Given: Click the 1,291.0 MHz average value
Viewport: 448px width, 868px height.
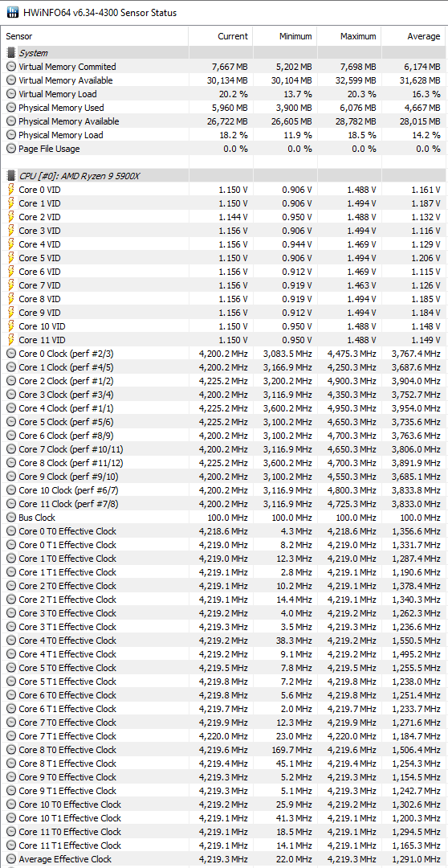Looking at the screenshot, I should click(416, 859).
